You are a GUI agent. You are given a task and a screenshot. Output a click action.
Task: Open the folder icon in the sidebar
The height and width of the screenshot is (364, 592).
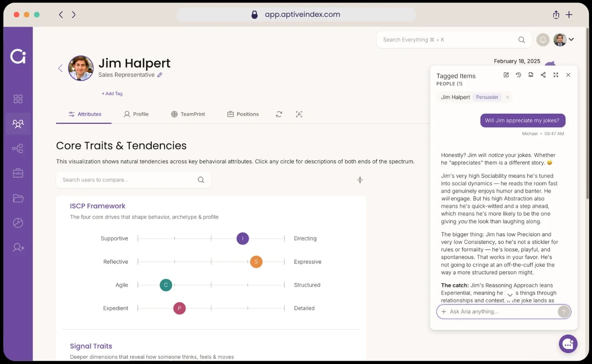[18, 198]
